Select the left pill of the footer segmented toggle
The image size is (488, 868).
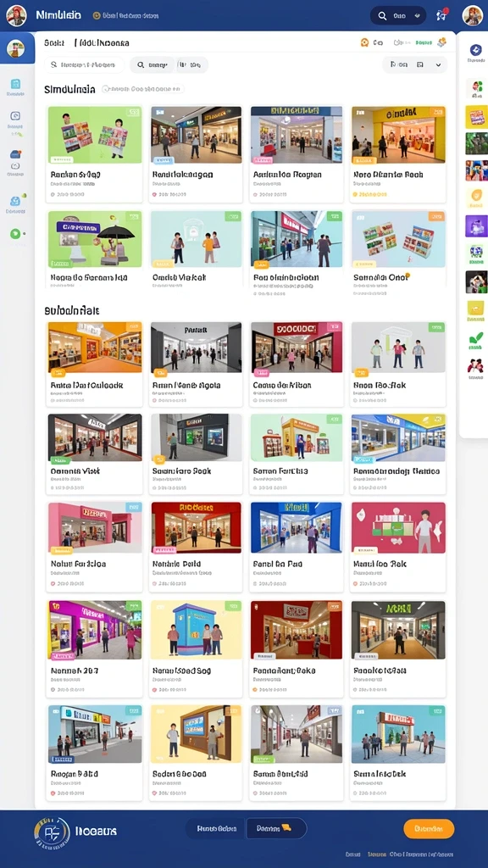(x=217, y=829)
